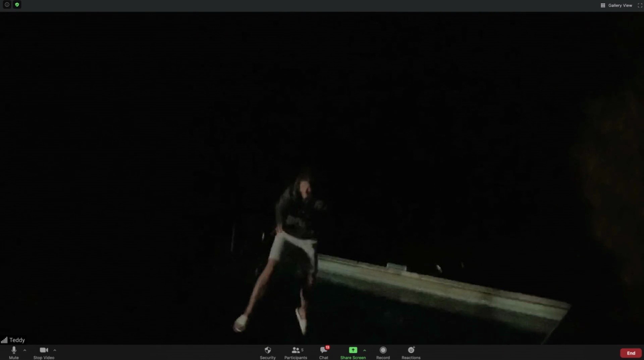Open the Participants panel
Screen dimensions: 644x360
point(296,352)
